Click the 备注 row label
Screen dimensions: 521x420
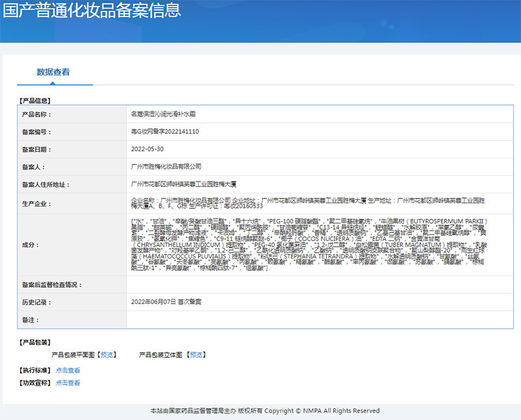point(31,320)
